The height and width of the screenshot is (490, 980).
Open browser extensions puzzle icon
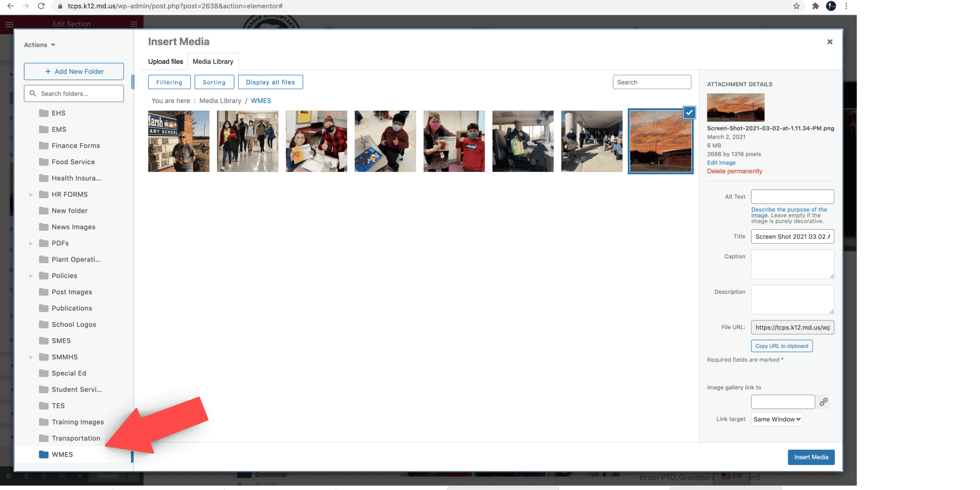tap(815, 6)
